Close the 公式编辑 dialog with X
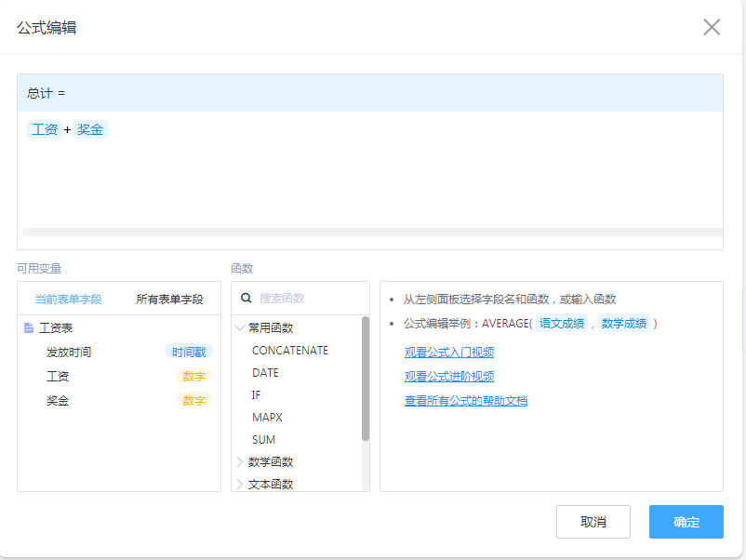746x560 pixels. [x=712, y=27]
